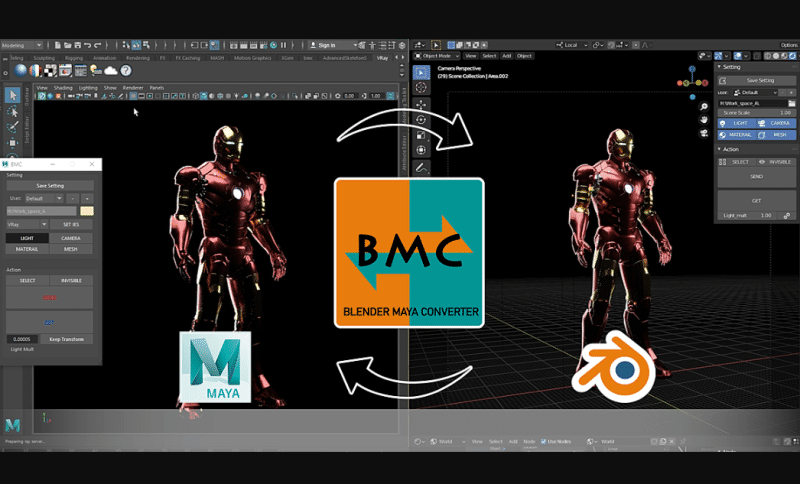Toggle CAMERA in Blender BMC panel
The width and height of the screenshot is (800, 484).
pos(776,123)
